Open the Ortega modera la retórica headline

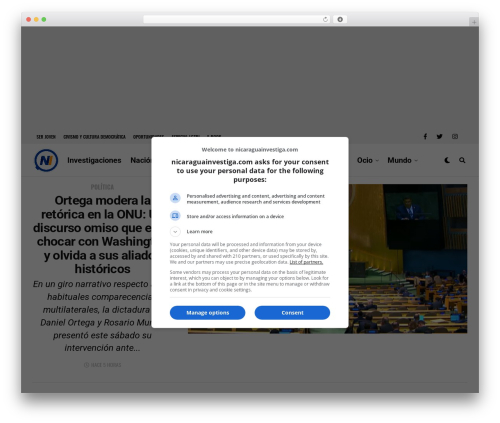tap(93, 234)
